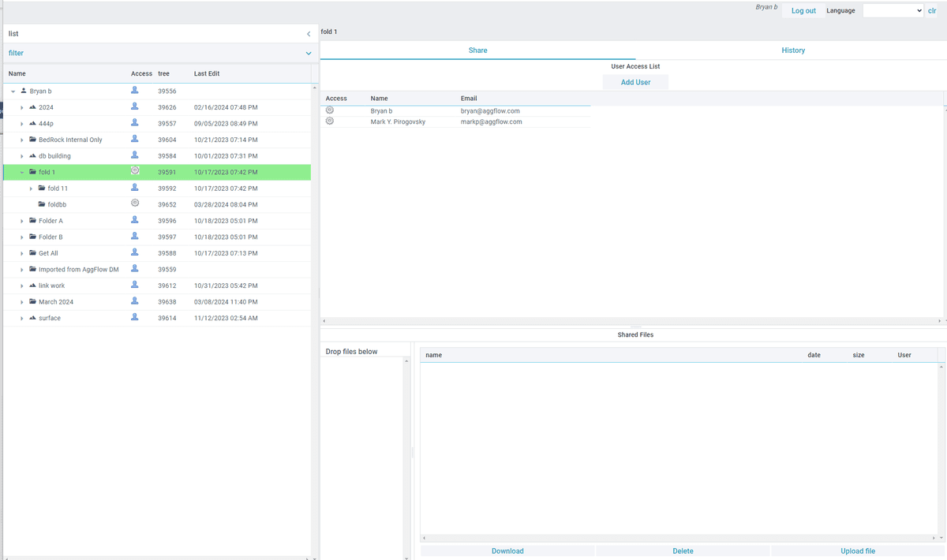Click access gear icon beside Bryan b user
The height and width of the screenshot is (560, 947).
330,110
